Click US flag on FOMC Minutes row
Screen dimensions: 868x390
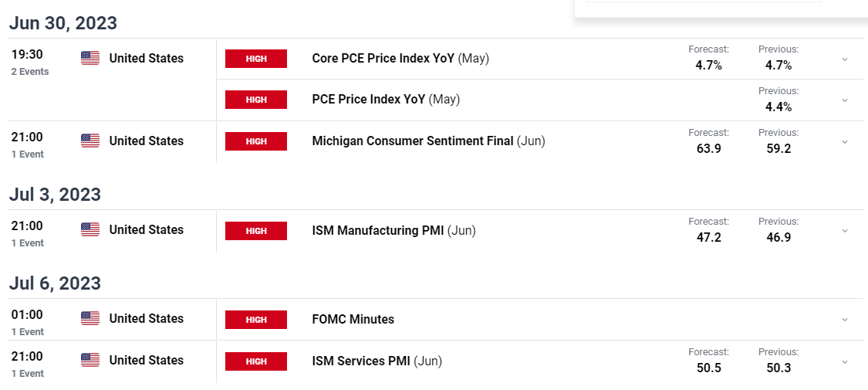pyautogui.click(x=90, y=318)
